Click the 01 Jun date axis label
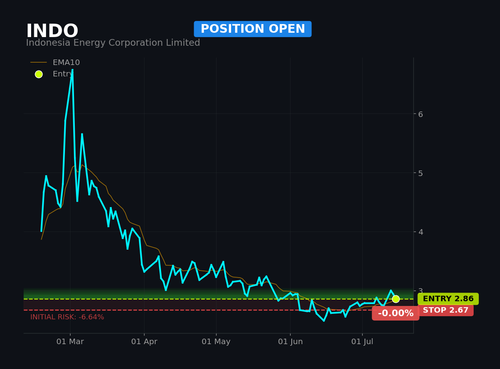Screen dimensions: 500x369 290,342
